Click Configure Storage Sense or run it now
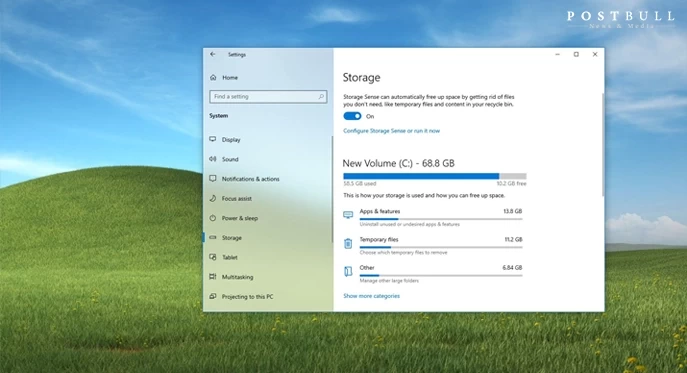This screenshot has width=687, height=373. 391,131
